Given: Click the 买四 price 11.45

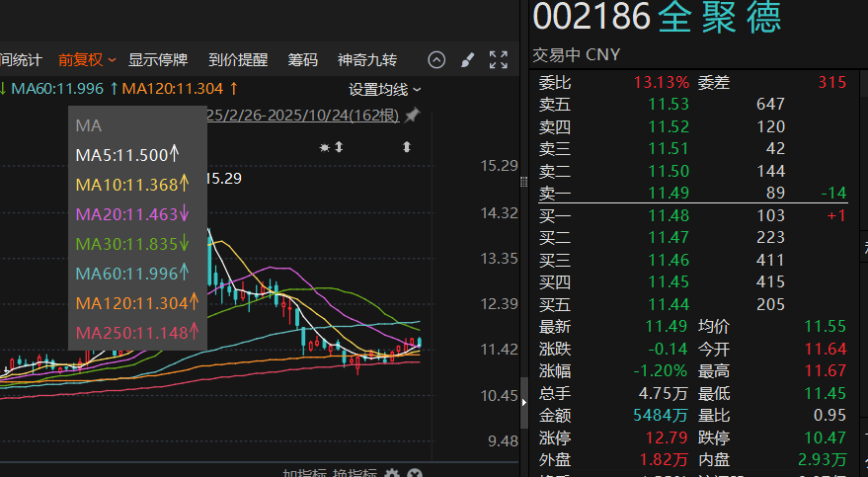Looking at the screenshot, I should (669, 281).
